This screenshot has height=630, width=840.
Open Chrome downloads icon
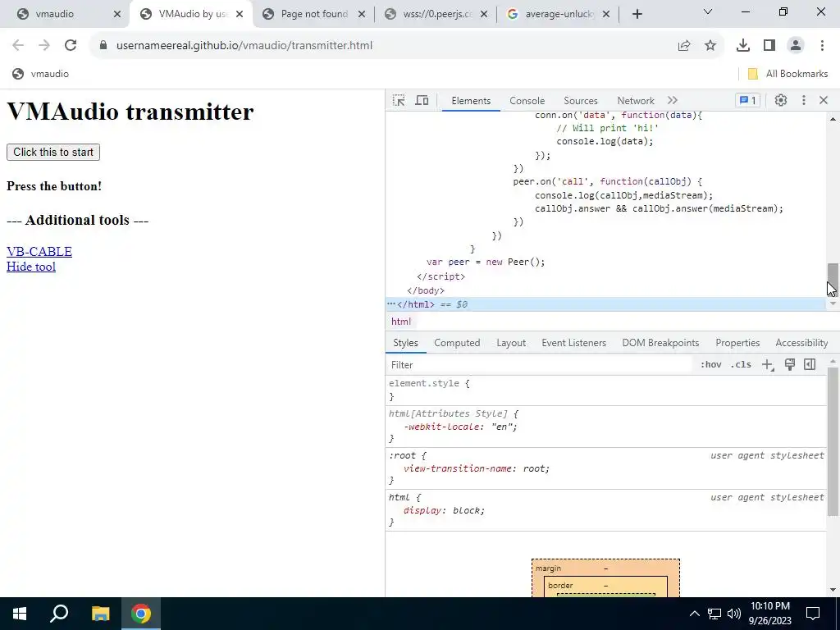tap(743, 46)
